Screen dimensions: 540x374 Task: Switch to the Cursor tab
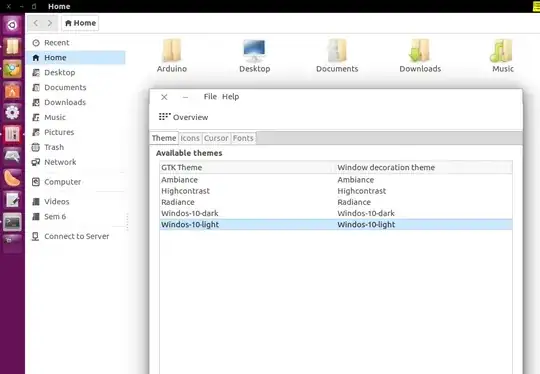(216, 138)
